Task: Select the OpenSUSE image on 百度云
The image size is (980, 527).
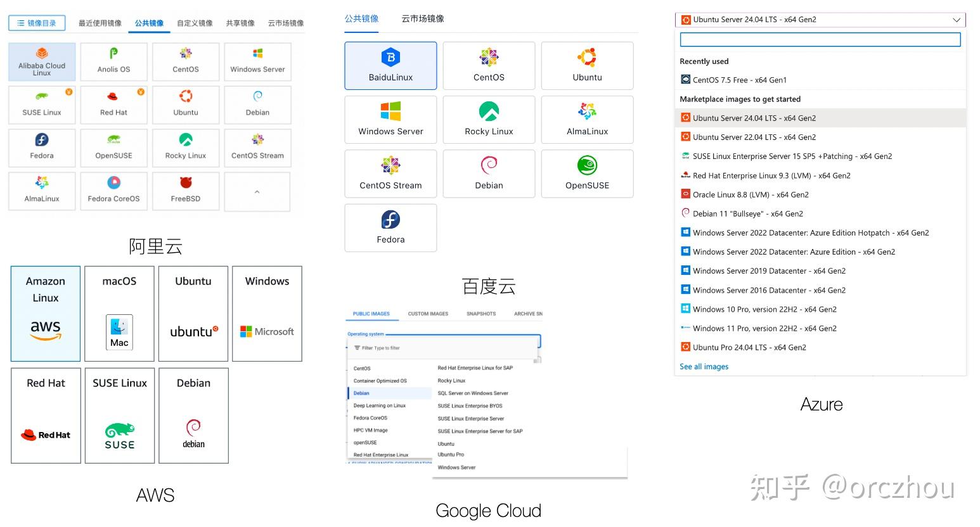Action: point(586,174)
